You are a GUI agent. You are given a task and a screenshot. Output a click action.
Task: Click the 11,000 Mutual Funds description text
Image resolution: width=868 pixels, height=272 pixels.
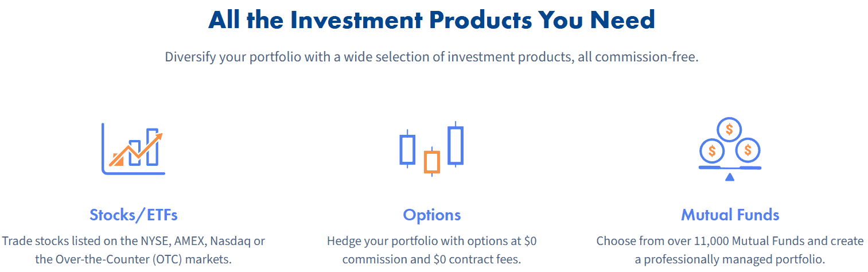pos(730,250)
